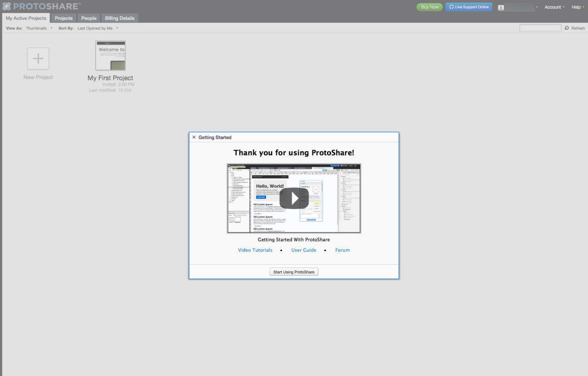
Task: Close the Getting Started dialog
Action: click(194, 137)
